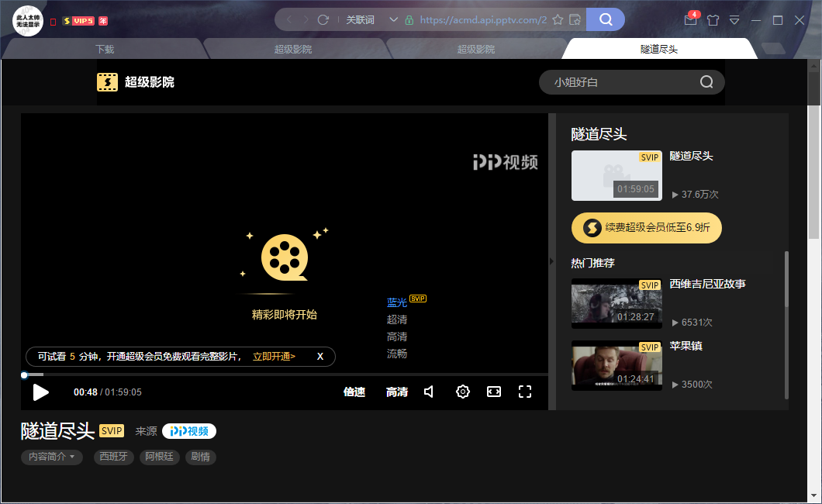Viewport: 822px width, 504px height.
Task: Bookmark the page with the star icon
Action: click(558, 19)
